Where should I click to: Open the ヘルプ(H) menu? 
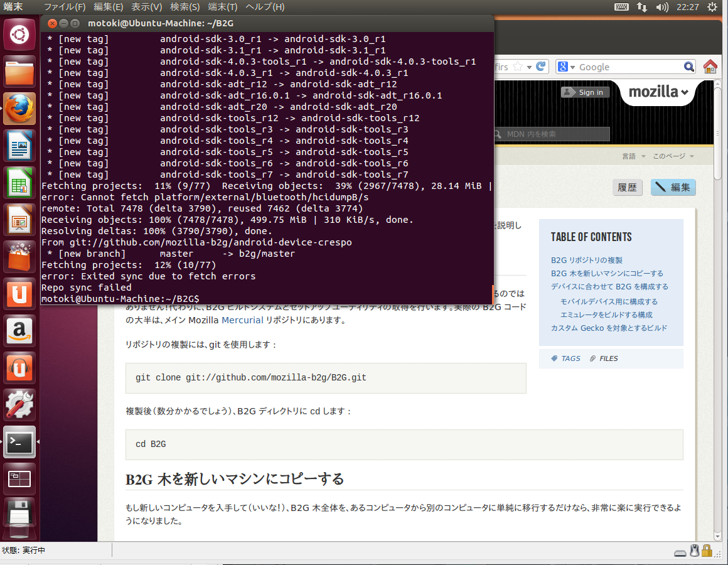[x=265, y=7]
